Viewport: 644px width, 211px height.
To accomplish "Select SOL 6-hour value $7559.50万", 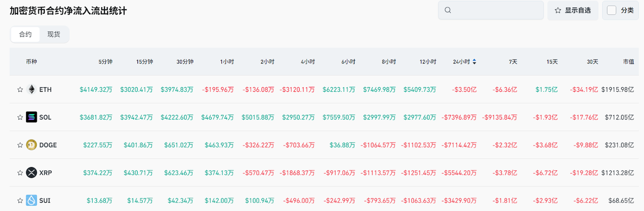I will coord(339,117).
